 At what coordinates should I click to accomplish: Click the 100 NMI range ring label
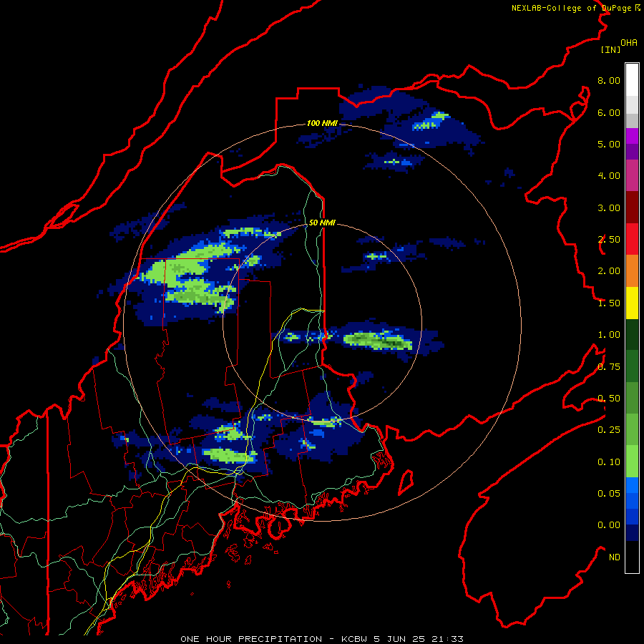(323, 123)
